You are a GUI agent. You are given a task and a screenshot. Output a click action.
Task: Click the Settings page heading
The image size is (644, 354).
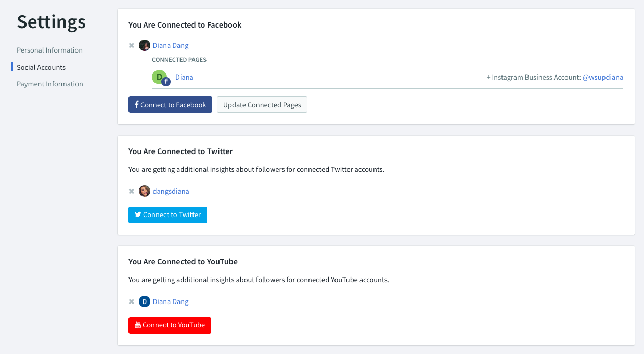pyautogui.click(x=51, y=22)
